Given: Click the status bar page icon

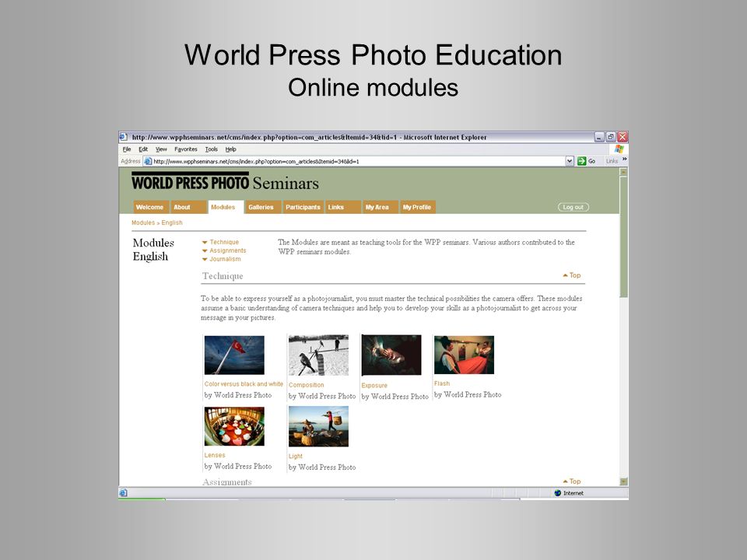Looking at the screenshot, I should pos(124,493).
